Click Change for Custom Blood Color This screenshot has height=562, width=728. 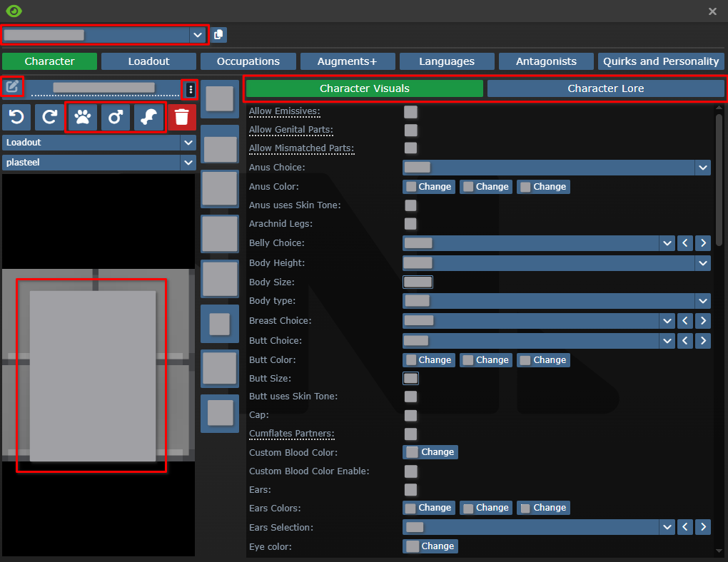(430, 452)
